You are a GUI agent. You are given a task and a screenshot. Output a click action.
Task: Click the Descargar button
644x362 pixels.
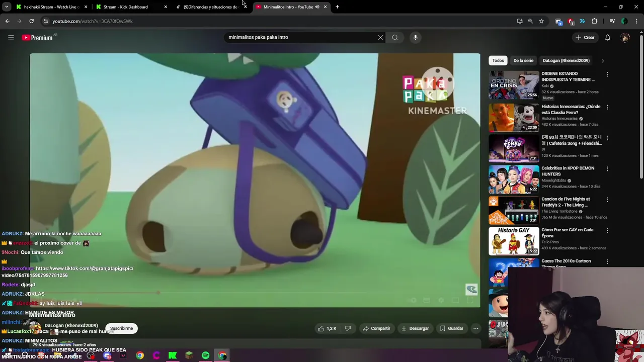click(415, 328)
